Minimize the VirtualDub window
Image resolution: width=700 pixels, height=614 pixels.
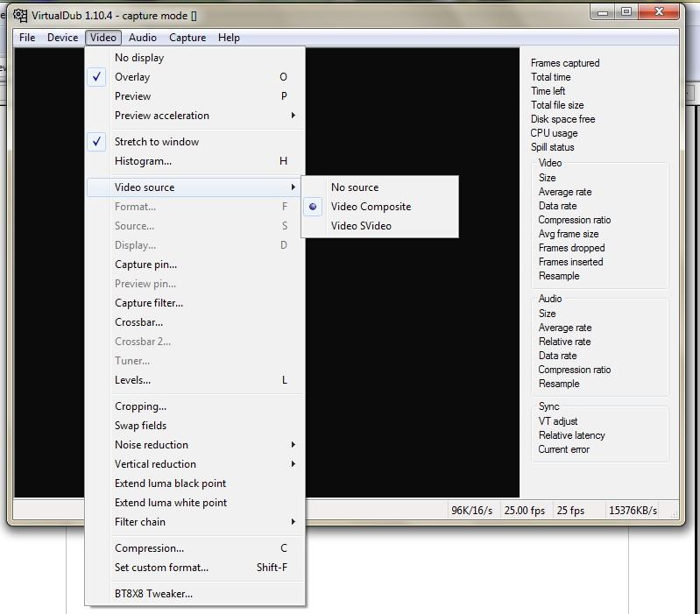[x=603, y=11]
